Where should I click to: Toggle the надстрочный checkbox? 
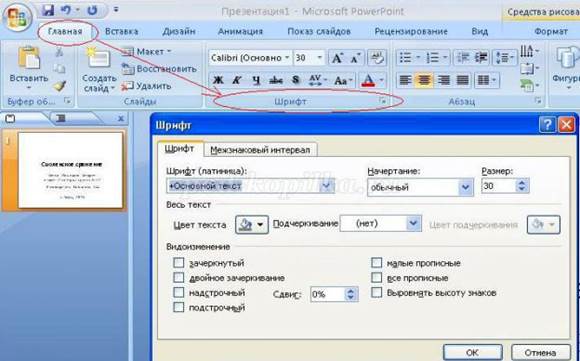tap(179, 293)
